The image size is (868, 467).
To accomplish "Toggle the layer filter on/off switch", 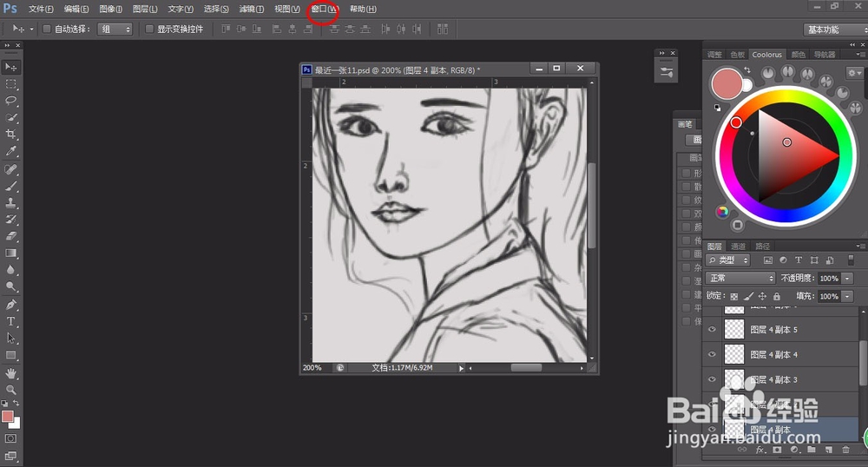I will (x=851, y=260).
